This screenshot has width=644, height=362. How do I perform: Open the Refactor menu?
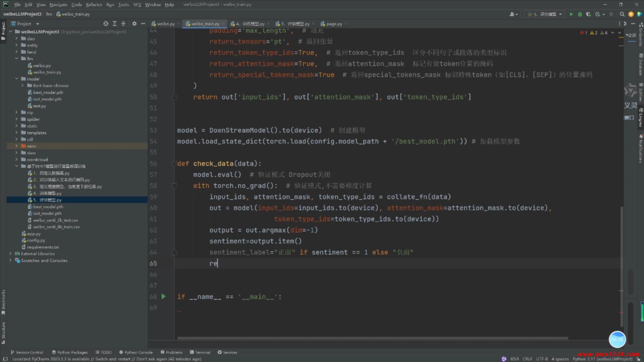(94, 5)
